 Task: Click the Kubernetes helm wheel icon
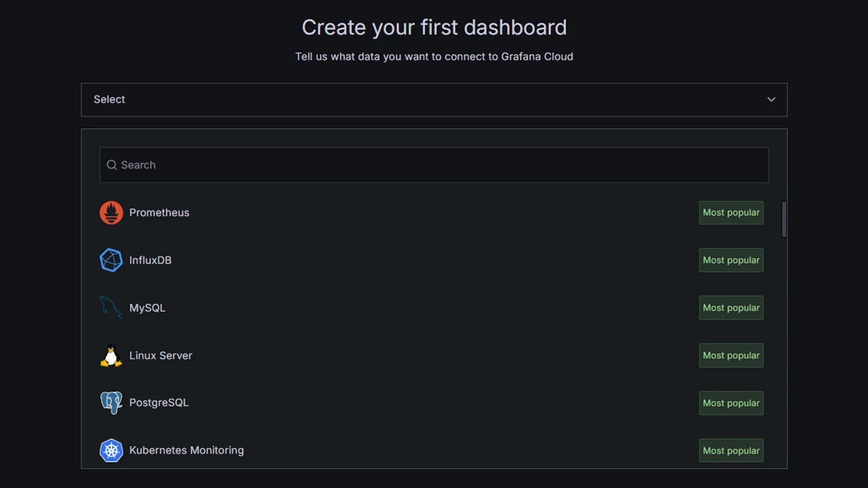[x=111, y=450]
